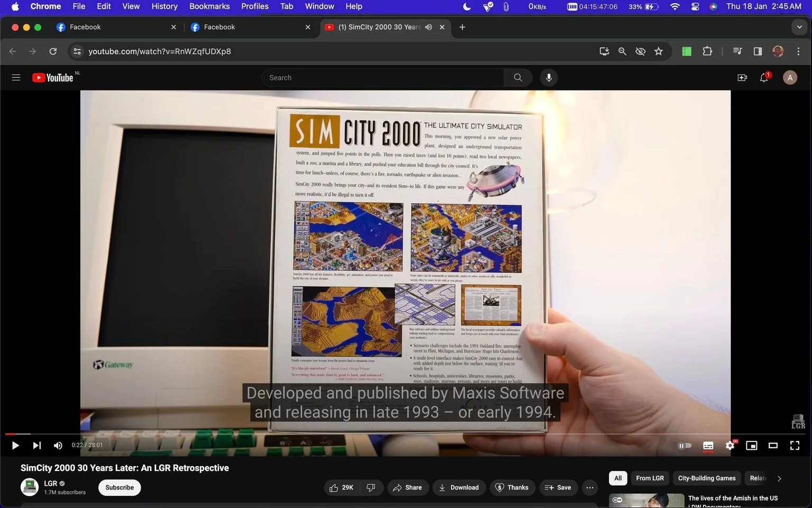The image size is (812, 508).
Task: Search by voice using microphone icon
Action: 549,78
